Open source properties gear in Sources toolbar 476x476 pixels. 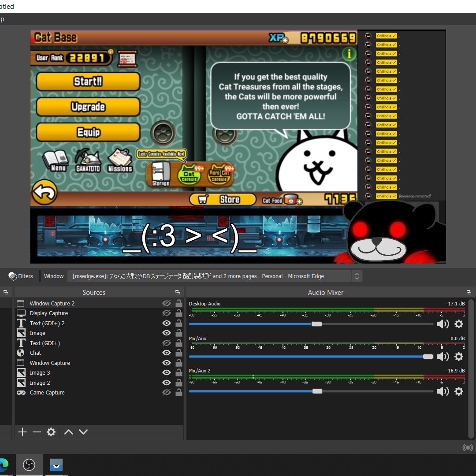click(51, 432)
